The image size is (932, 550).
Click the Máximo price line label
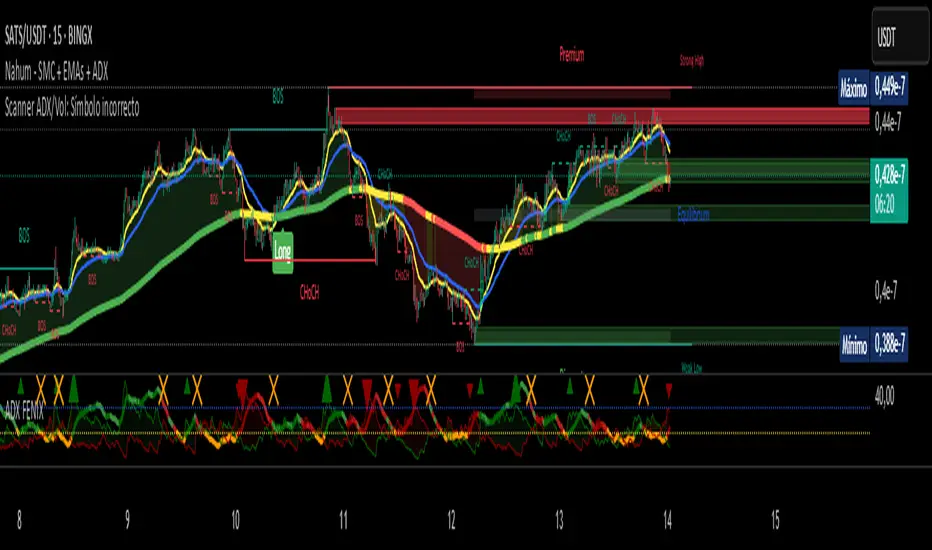click(x=854, y=89)
